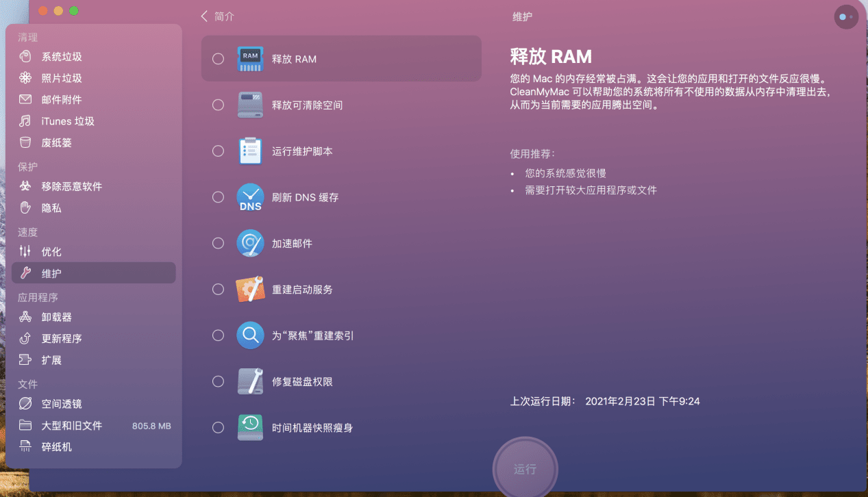Viewport: 868px width, 497px height.
Task: Click the iTunes 垃圾 music note icon
Action: point(25,121)
